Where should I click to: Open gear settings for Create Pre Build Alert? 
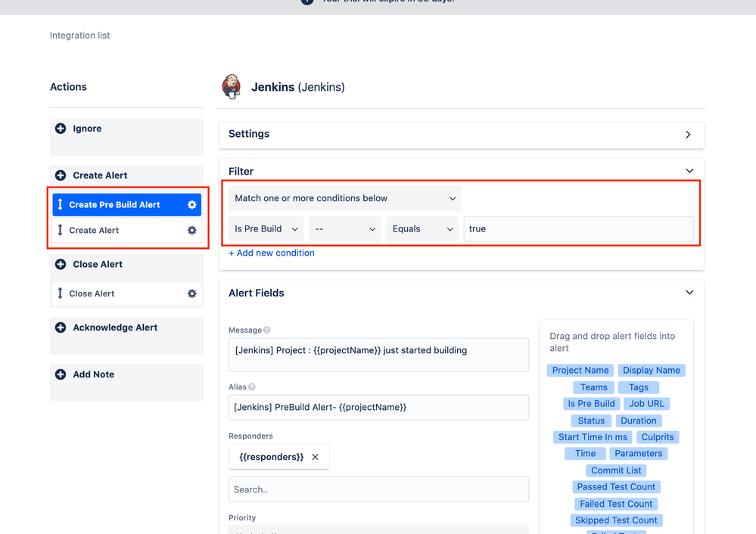(192, 205)
